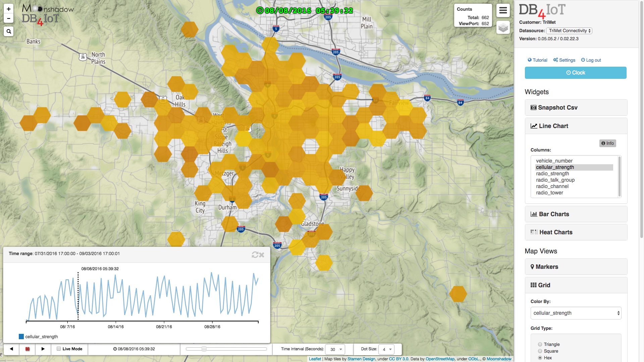Open the Time Interval seconds dropdown
This screenshot has width=644, height=362.
coord(335,349)
